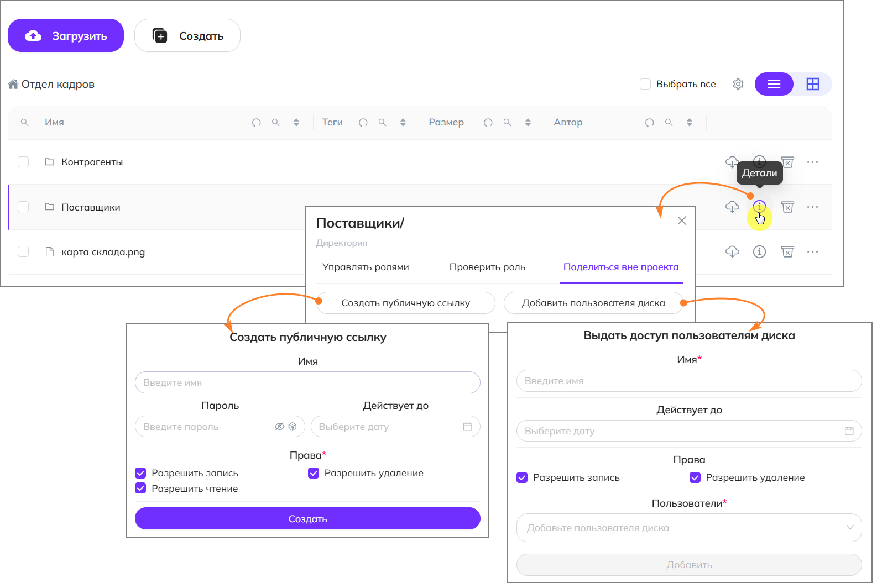
Task: Open three-dots menu for карта склада.png
Action: (812, 252)
